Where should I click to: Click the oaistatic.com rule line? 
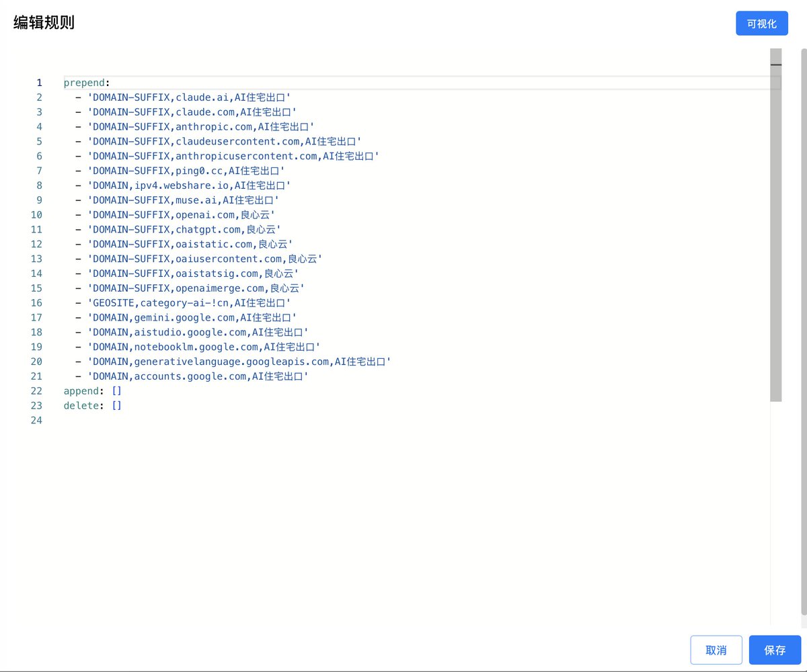pos(184,244)
